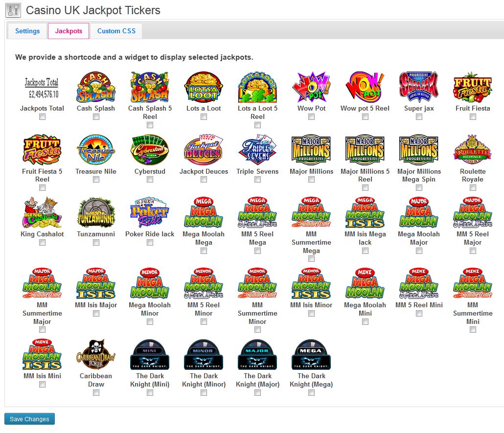The width and height of the screenshot is (504, 433).
Task: Click the Triple Sevens logo
Action: [x=257, y=150]
